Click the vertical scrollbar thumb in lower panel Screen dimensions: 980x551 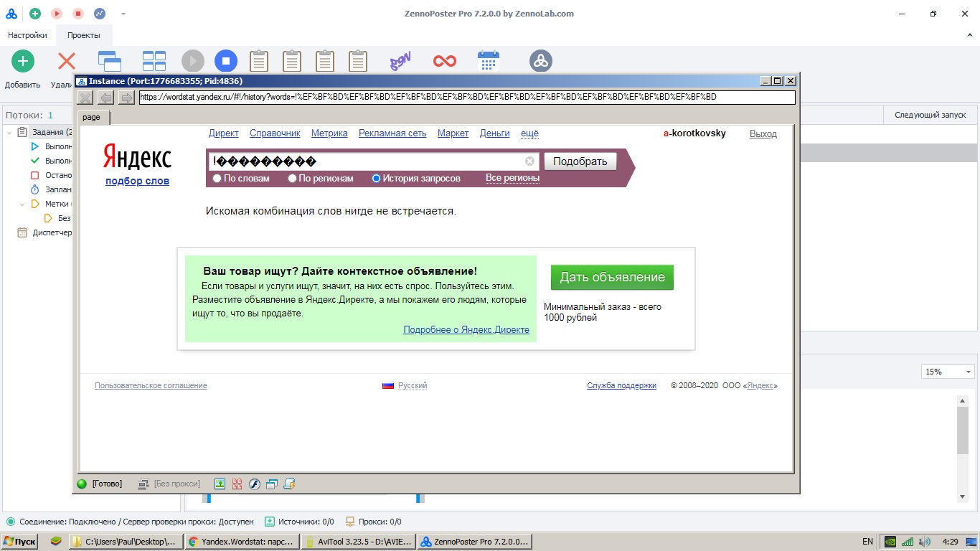coord(963,430)
